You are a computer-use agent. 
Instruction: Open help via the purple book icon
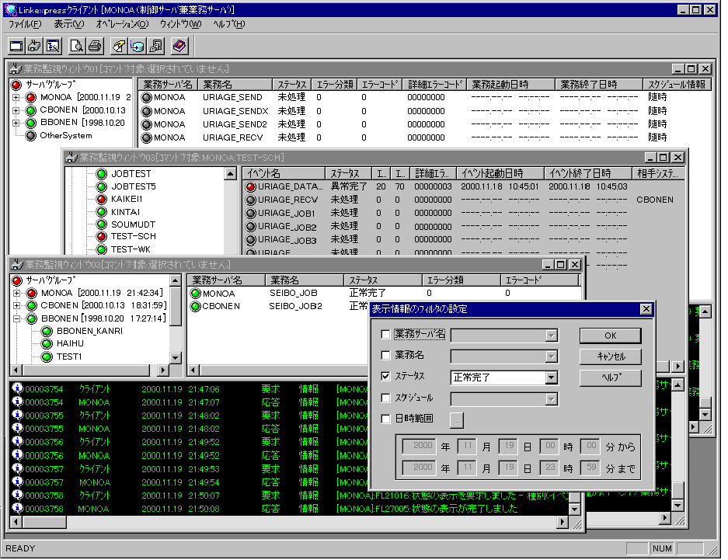click(x=179, y=46)
